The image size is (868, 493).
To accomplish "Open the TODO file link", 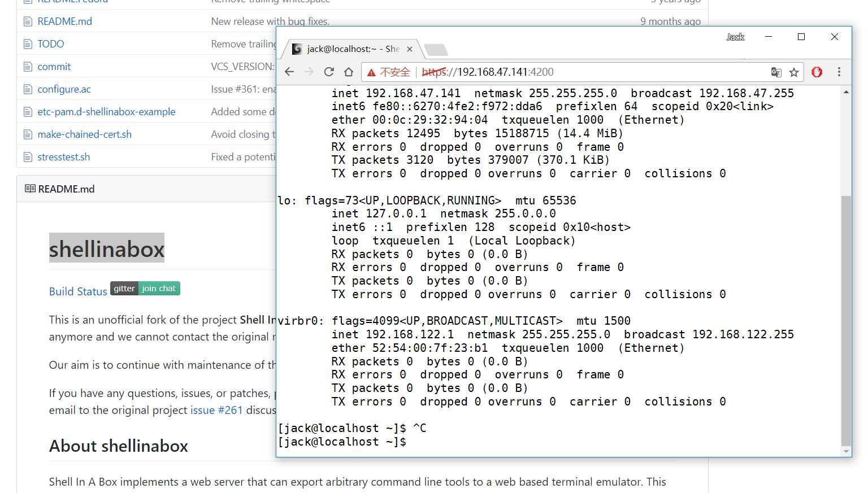I will 51,44.
